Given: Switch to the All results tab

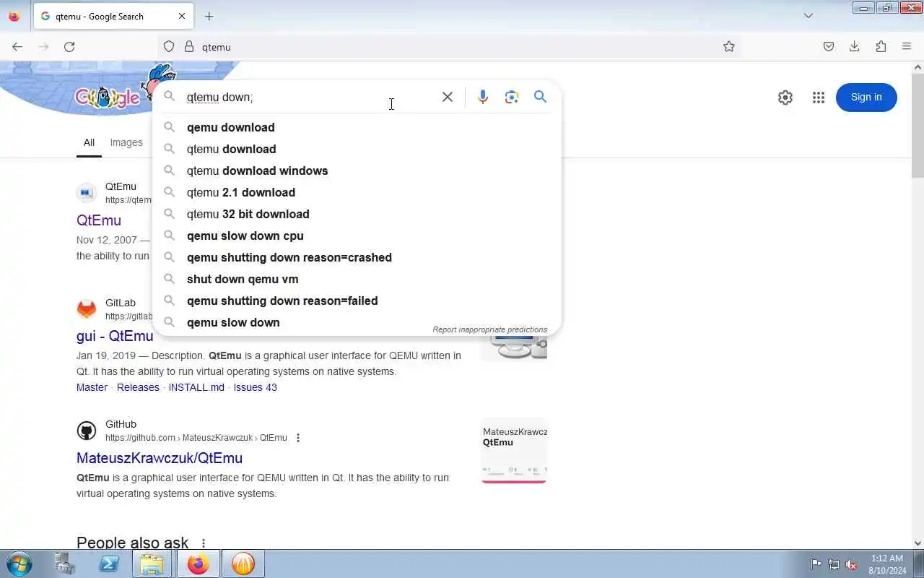Looking at the screenshot, I should click(89, 142).
